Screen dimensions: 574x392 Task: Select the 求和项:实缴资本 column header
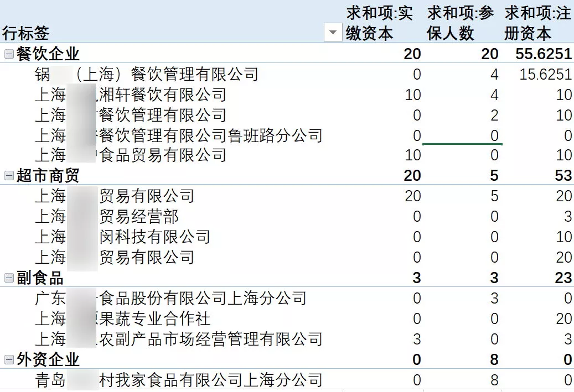click(379, 23)
